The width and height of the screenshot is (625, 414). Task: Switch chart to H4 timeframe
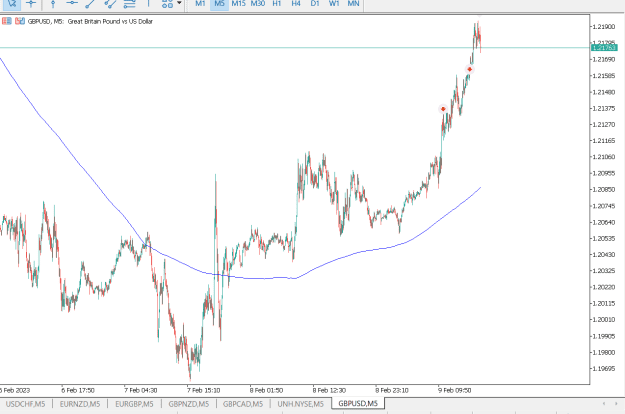pyautogui.click(x=296, y=4)
